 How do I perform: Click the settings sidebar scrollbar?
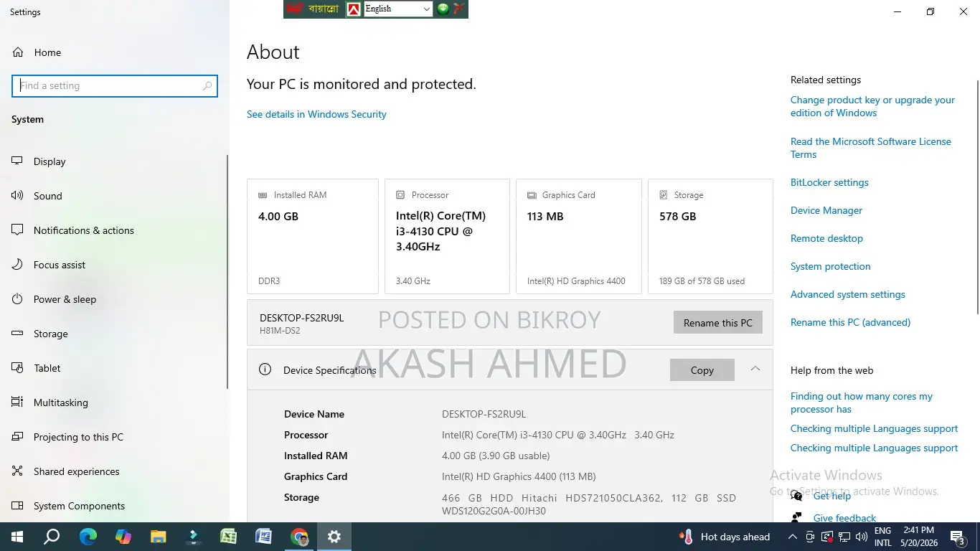[227, 273]
